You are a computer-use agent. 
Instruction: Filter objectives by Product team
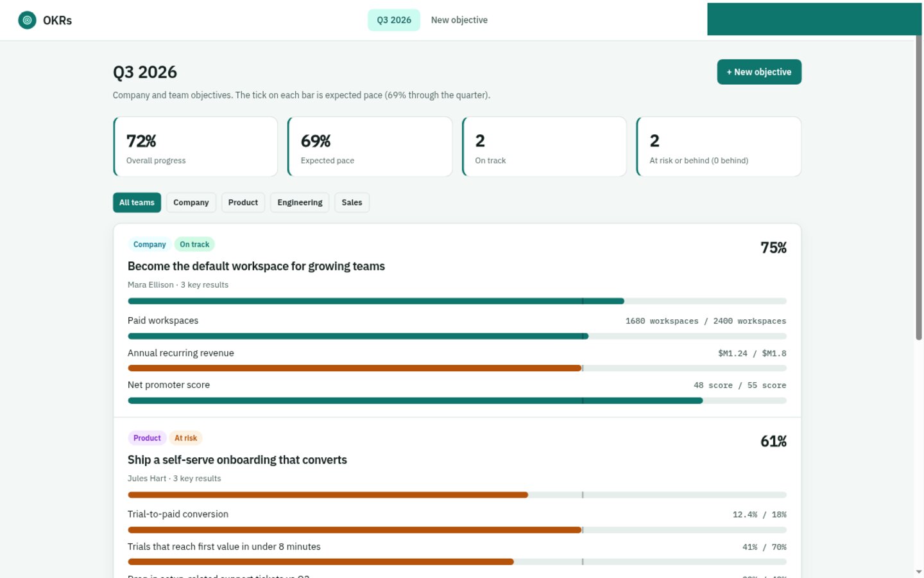point(243,202)
